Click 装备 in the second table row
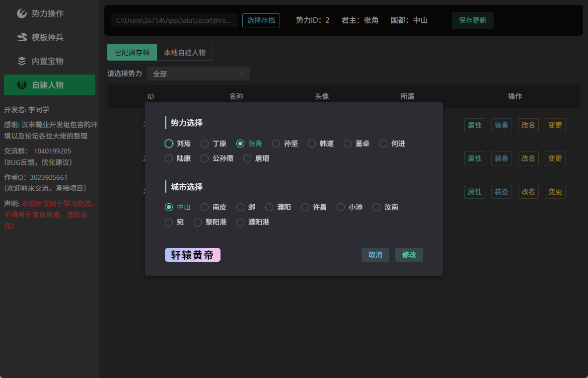588x378 pixels. (x=502, y=158)
